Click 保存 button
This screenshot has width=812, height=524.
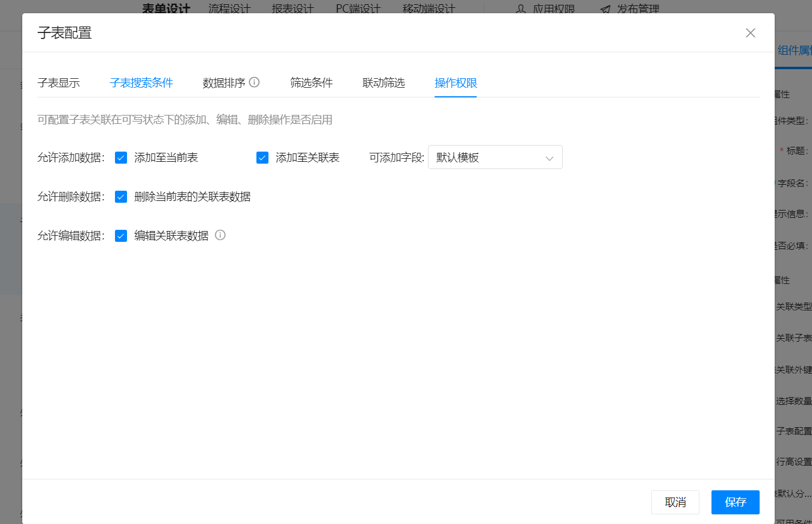[x=736, y=502]
